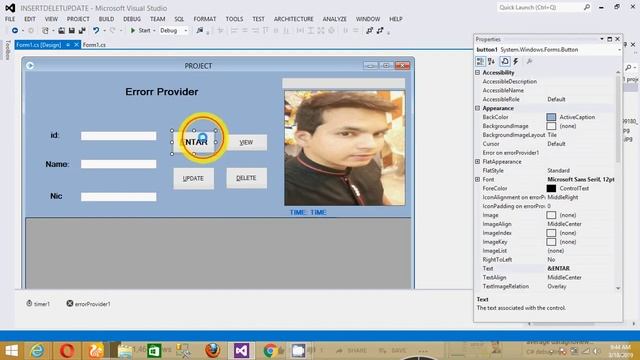Open Internet Explorer from the taskbar

click(x=38, y=351)
